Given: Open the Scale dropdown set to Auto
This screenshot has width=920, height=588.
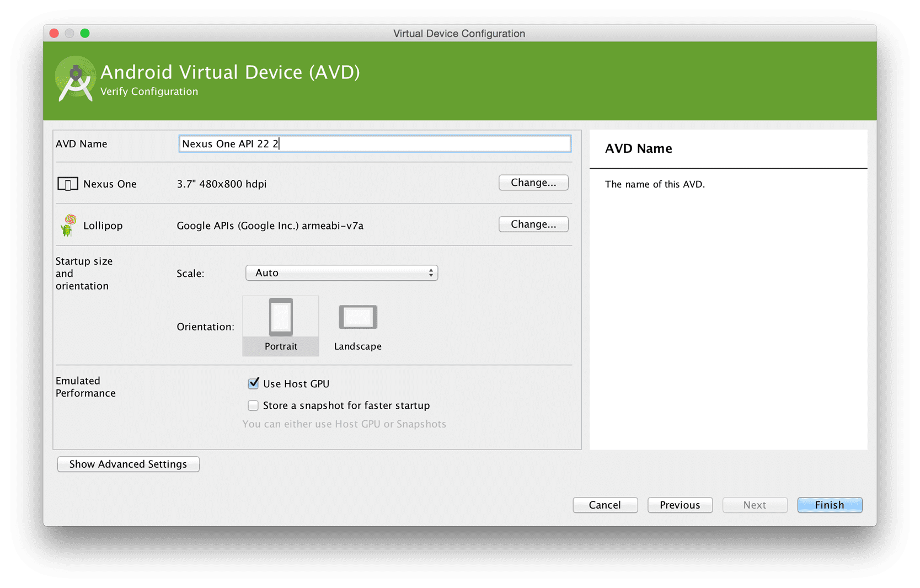Looking at the screenshot, I should click(341, 273).
